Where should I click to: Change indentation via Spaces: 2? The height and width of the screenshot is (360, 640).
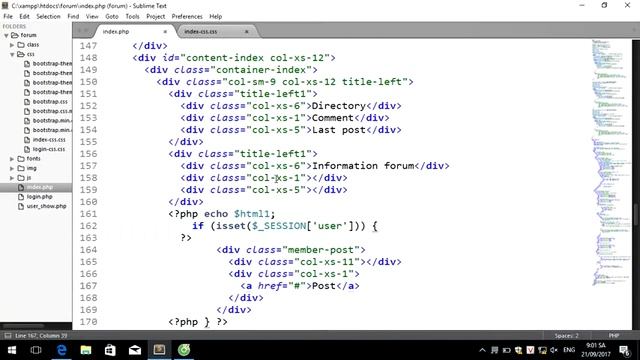(567, 336)
